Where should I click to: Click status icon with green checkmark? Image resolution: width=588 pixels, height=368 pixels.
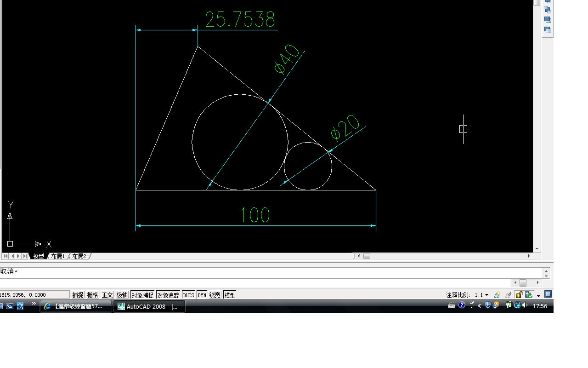529,294
